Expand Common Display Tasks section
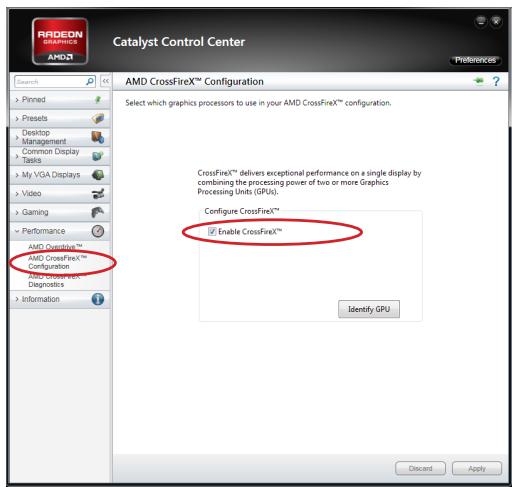512x487 pixels. click(x=60, y=156)
